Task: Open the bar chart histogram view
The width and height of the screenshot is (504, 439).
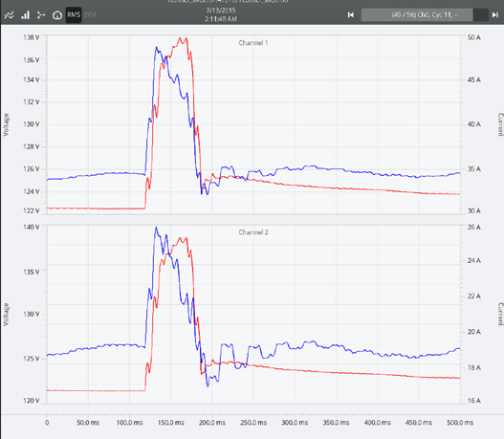Action: (x=26, y=15)
